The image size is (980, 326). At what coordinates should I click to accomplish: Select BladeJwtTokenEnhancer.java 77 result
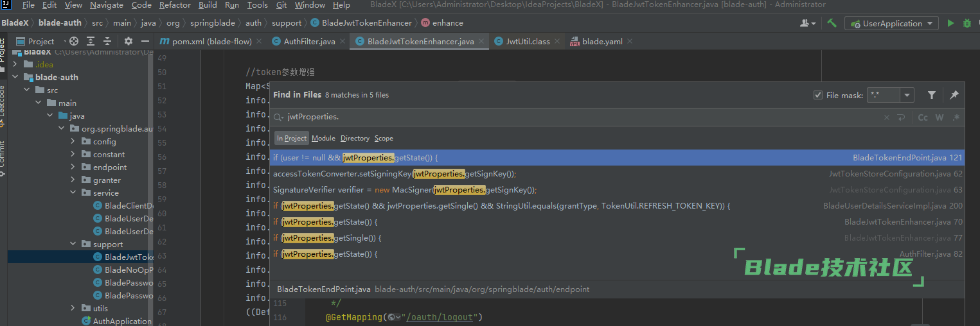coord(618,238)
